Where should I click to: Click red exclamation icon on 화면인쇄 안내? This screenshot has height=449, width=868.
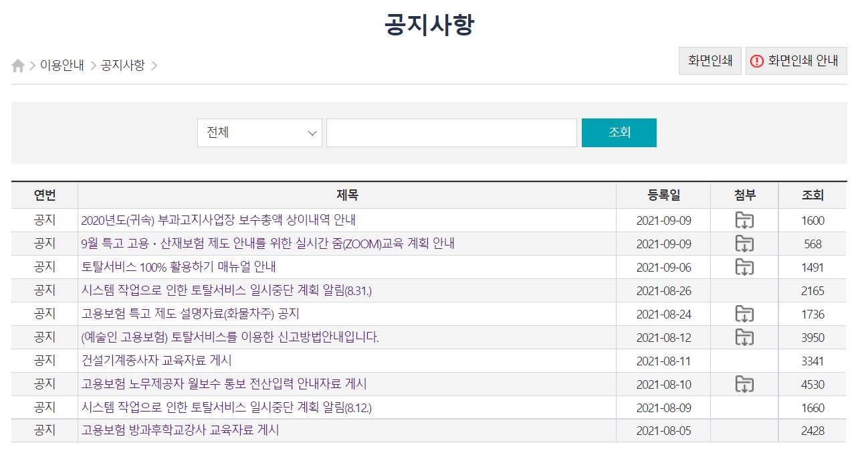(x=756, y=61)
